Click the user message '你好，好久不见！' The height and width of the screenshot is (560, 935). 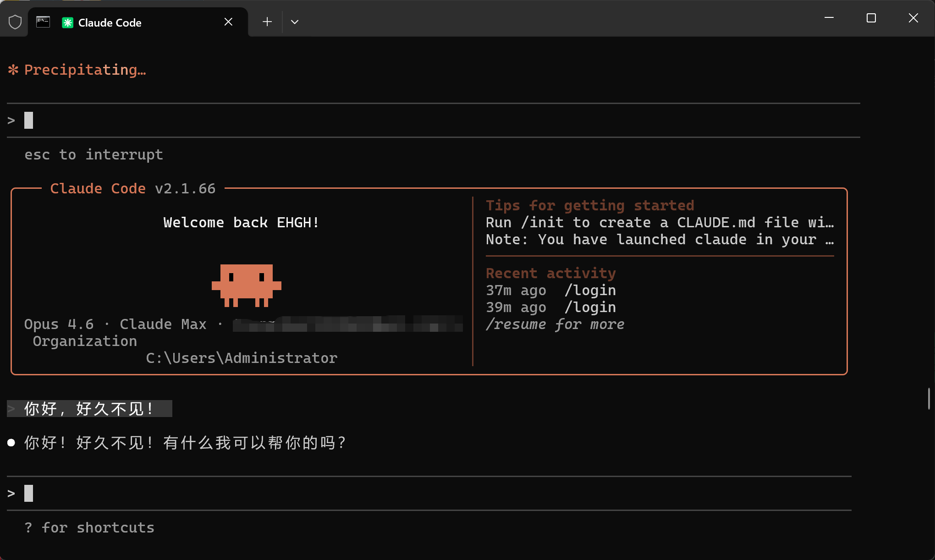[x=89, y=408]
